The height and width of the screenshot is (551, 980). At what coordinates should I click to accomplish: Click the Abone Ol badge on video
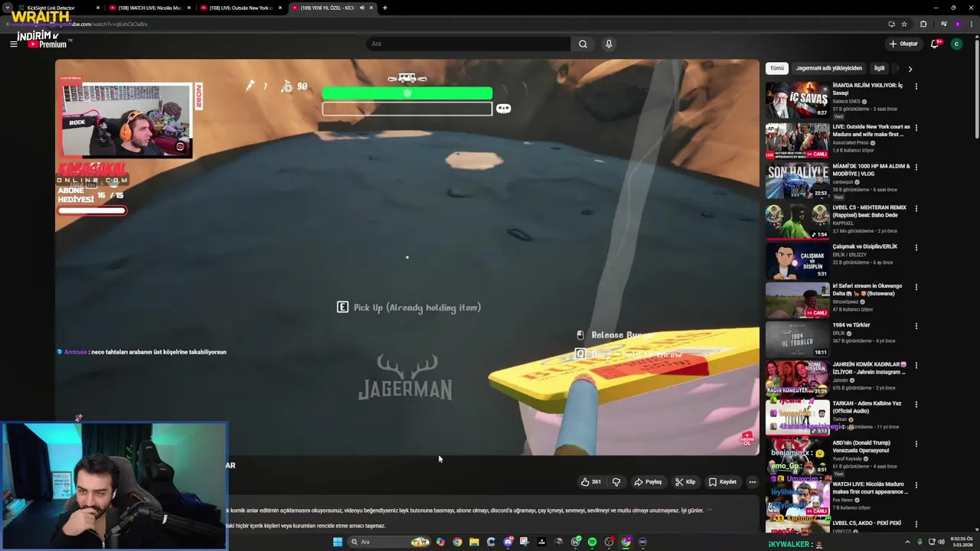[x=746, y=439]
